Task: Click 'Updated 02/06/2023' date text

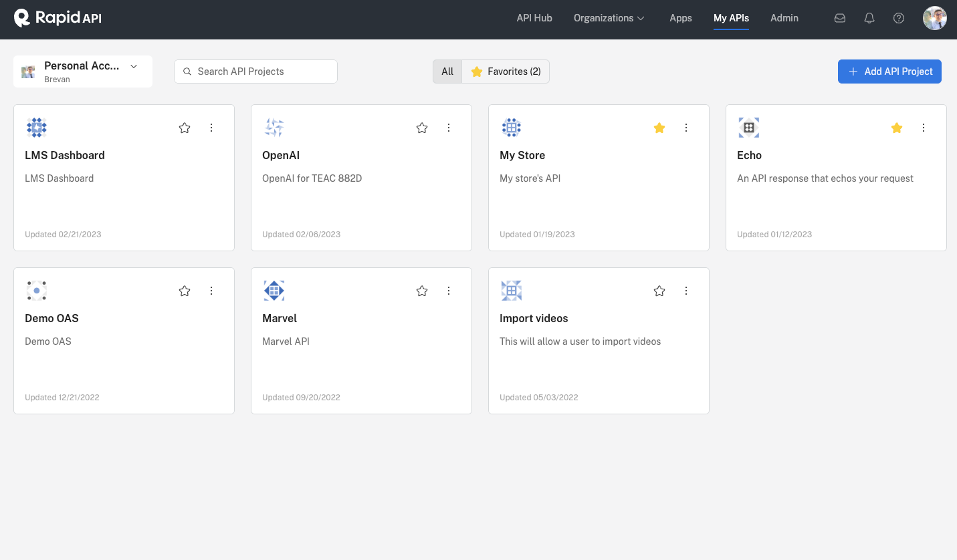Action: [301, 235]
